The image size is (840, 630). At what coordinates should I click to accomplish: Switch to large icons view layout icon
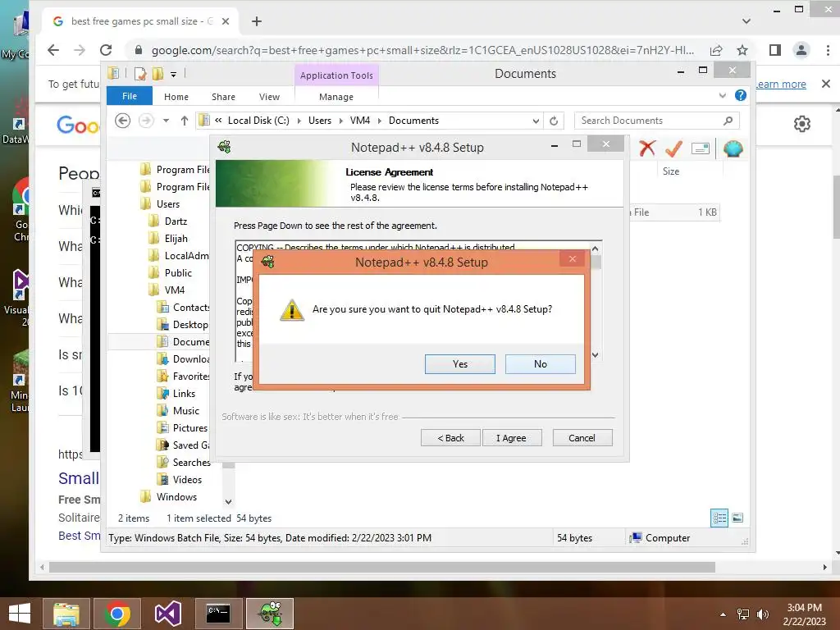pyautogui.click(x=737, y=518)
